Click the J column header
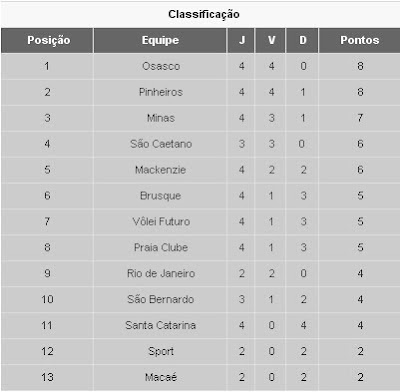 (241, 40)
